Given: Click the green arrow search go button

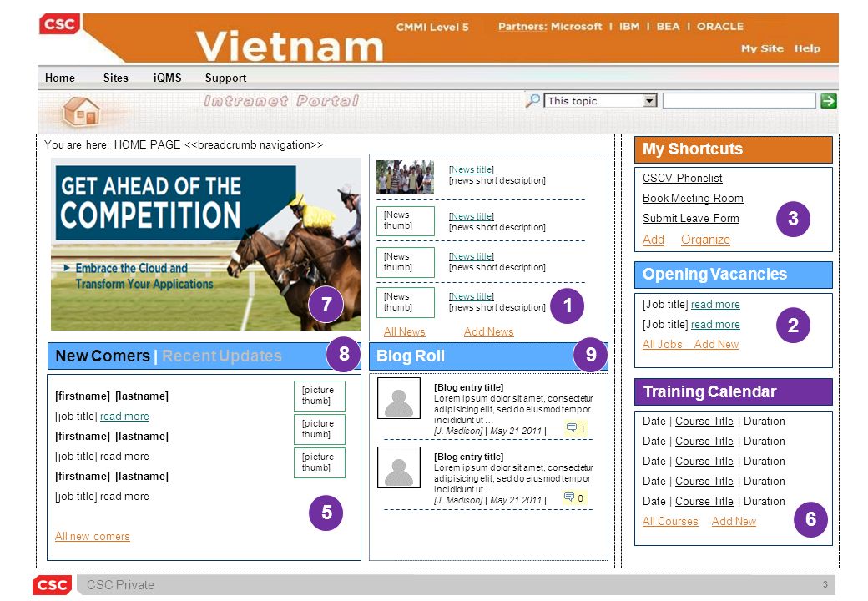Looking at the screenshot, I should (828, 101).
